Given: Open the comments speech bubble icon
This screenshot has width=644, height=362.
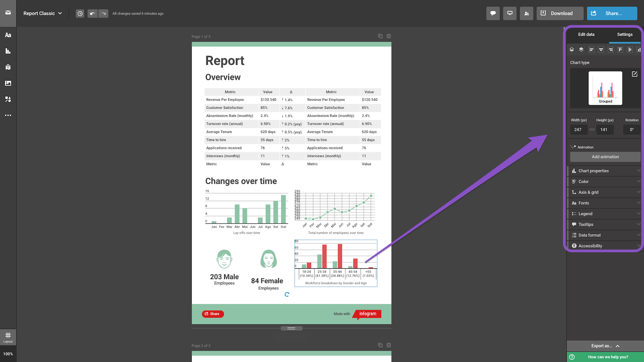Looking at the screenshot, I should 493,13.
